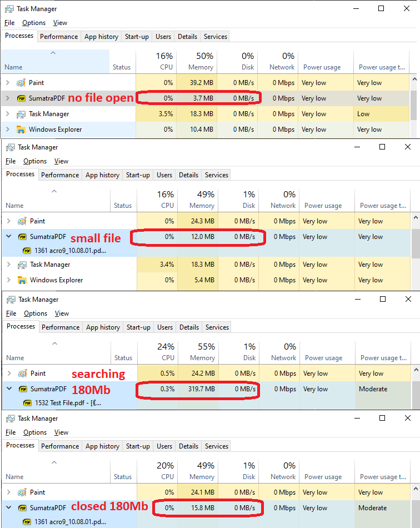Switch to the Performance tab
The image size is (420, 528).
point(59,36)
